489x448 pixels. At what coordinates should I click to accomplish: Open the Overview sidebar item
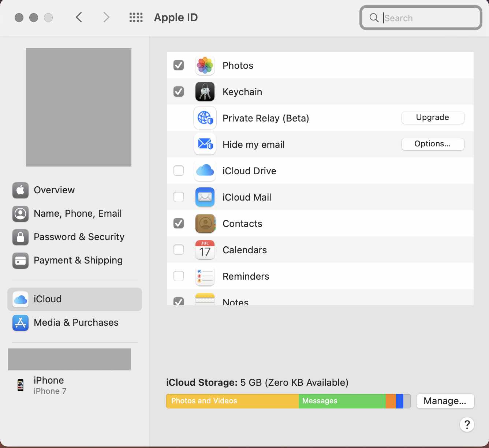tap(54, 190)
